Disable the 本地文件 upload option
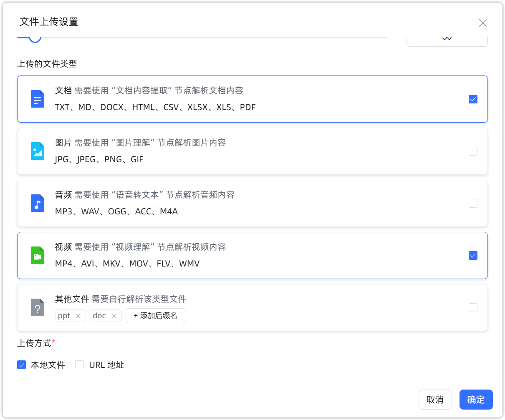Viewport: 505px width, 420px height. coord(21,365)
